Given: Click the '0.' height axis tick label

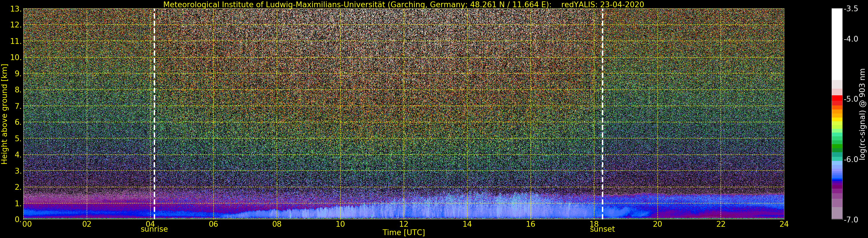Looking at the screenshot, I should pos(18,220).
